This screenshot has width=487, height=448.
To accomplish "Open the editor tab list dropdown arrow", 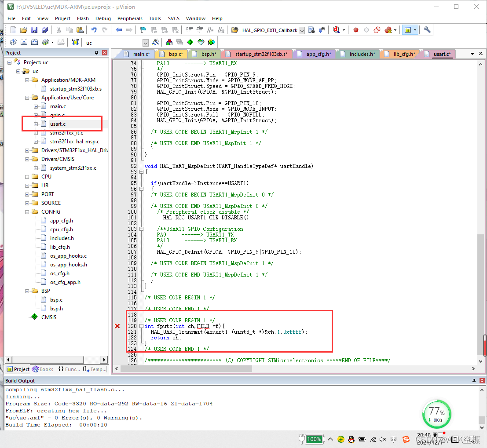I will click(x=472, y=54).
